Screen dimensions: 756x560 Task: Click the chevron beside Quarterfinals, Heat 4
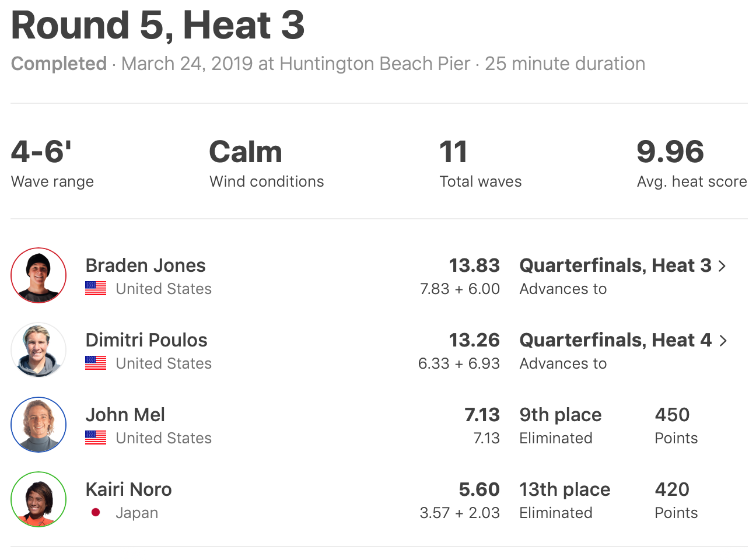pyautogui.click(x=723, y=341)
